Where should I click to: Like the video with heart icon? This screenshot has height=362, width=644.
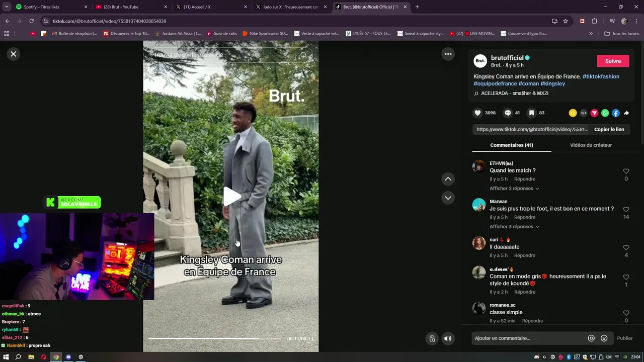click(478, 113)
